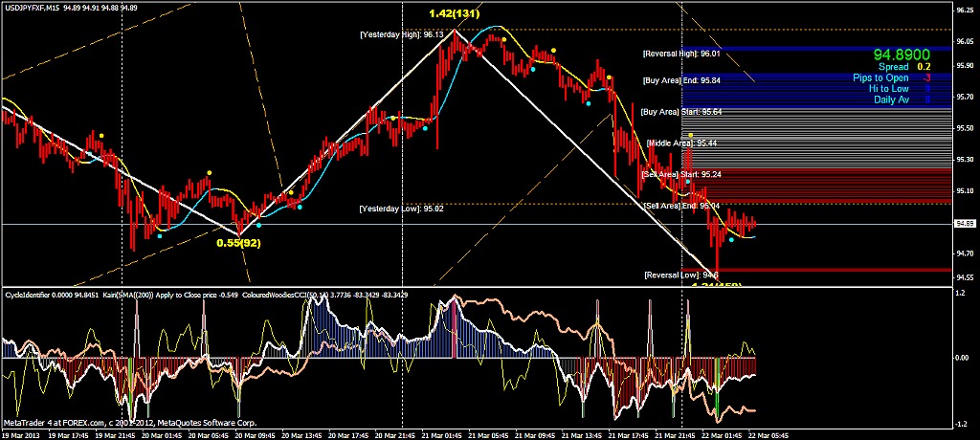The image size is (980, 440).
Task: Click the [Sell Area] Start: 95.24 label
Action: coord(681,174)
